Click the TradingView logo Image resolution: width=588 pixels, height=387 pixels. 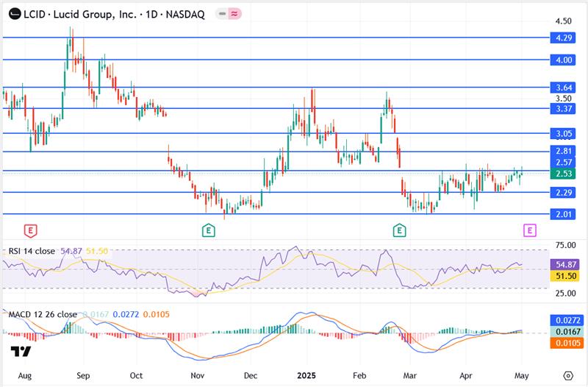click(x=21, y=352)
